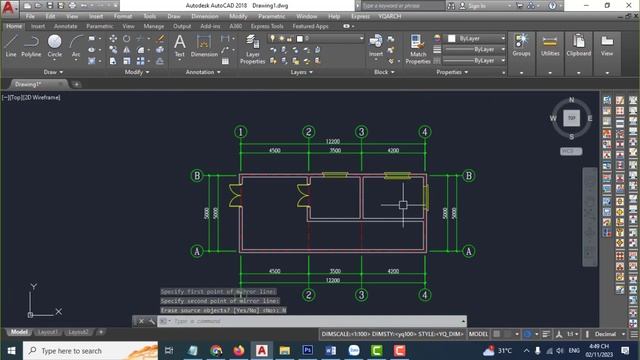Select the Line tool
640x360 pixels.
pyautogui.click(x=11, y=46)
